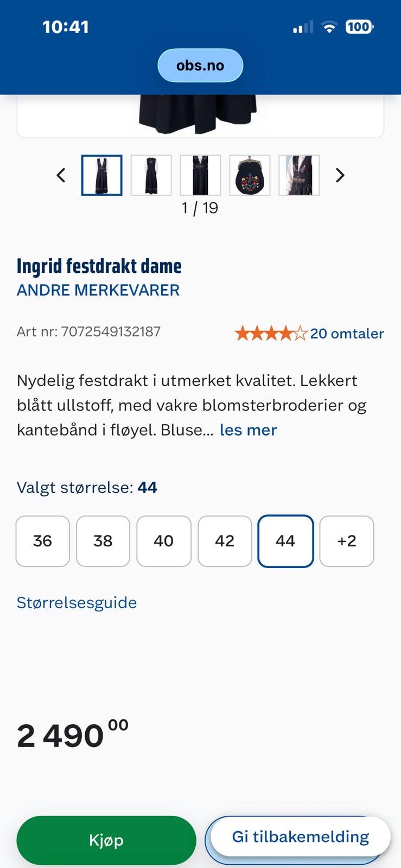Viewport: 401px width, 868px height.
Task: Open the 20 omtaler reviews section
Action: click(x=347, y=333)
